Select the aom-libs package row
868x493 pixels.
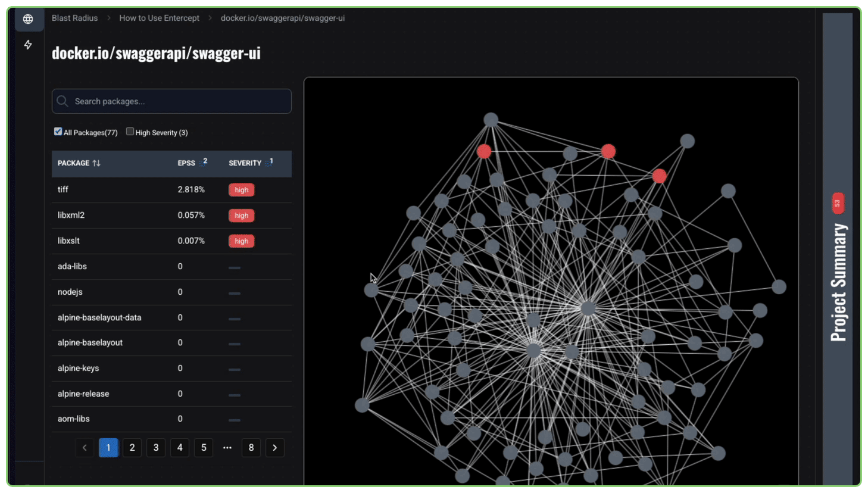point(171,419)
